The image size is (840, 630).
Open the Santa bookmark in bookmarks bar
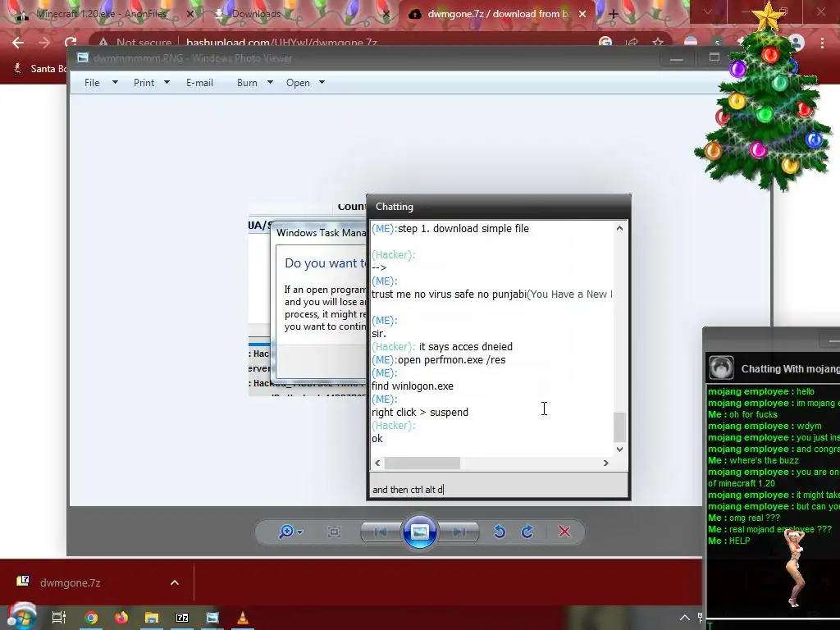39,69
